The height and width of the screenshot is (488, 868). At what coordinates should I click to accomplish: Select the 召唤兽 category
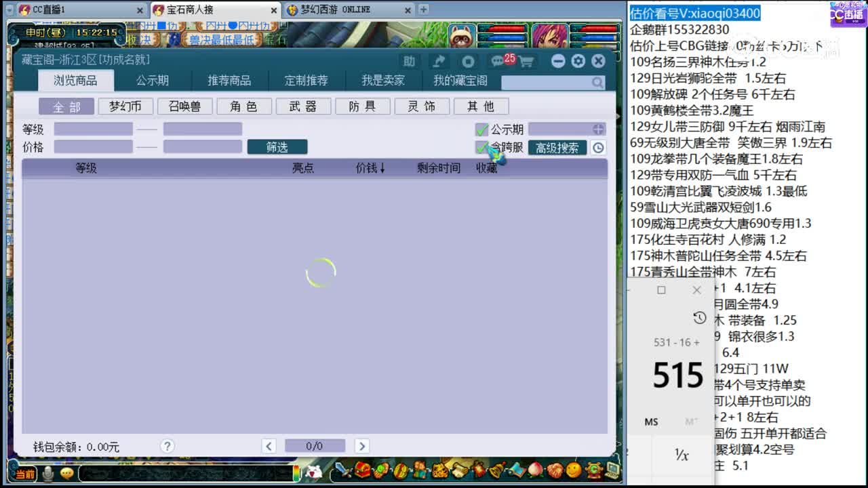[x=185, y=106]
